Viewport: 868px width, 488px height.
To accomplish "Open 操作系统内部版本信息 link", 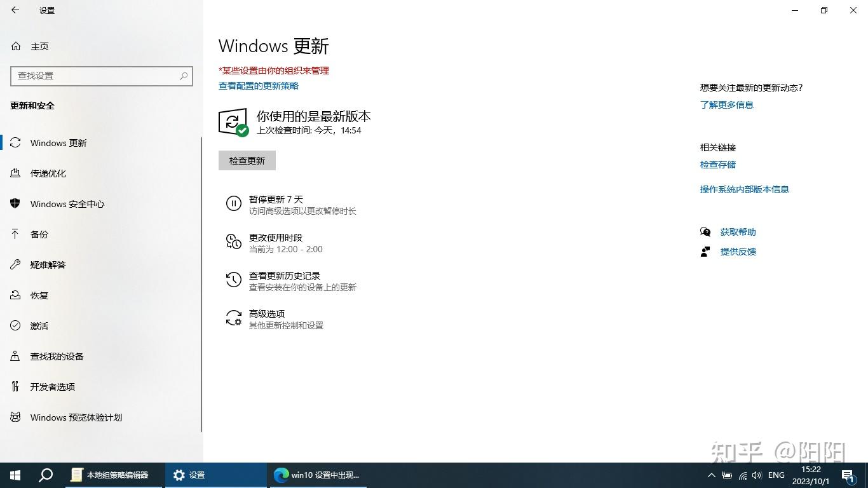I will pos(745,189).
